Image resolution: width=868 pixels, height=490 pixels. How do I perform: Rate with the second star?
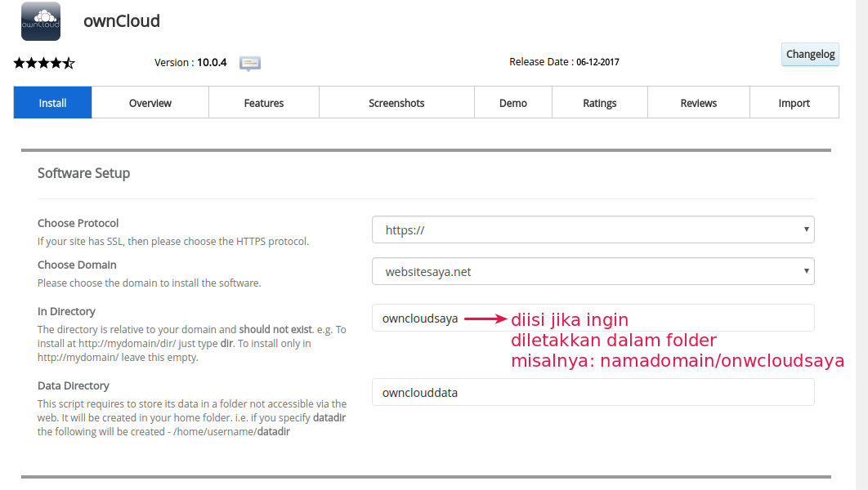point(29,63)
